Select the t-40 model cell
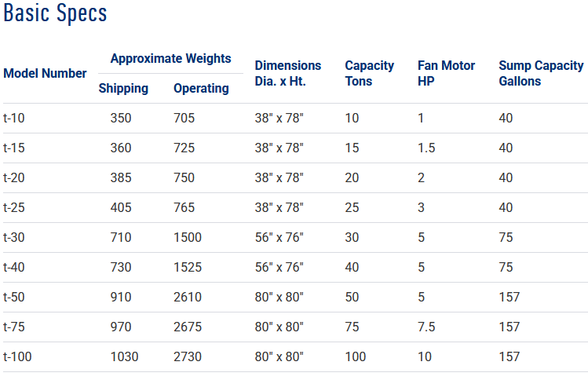Image resolution: width=588 pixels, height=391 pixels. 14,267
